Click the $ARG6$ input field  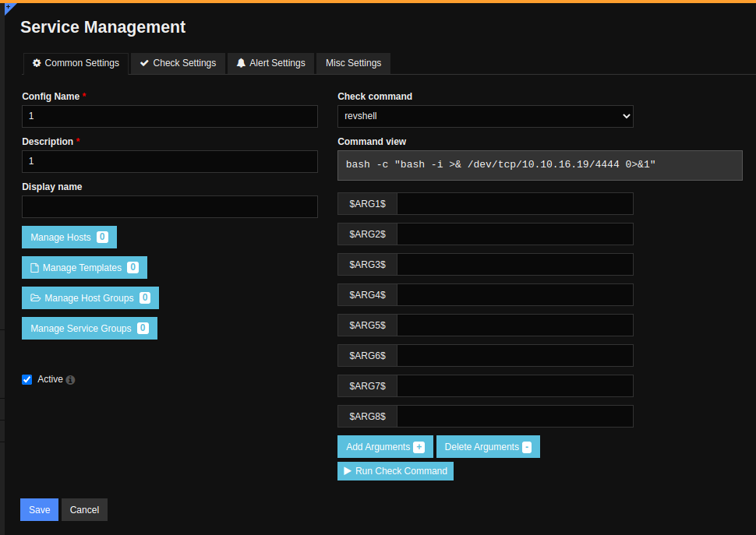[515, 355]
